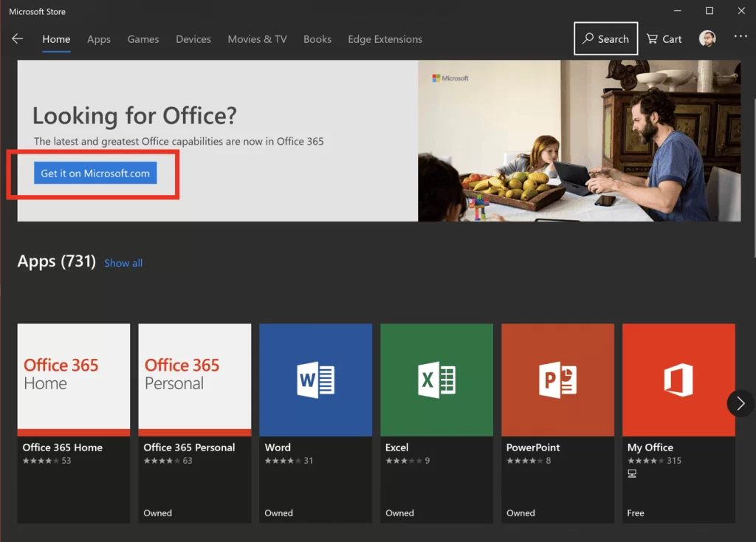
Task: Click the PC device icon under My Office
Action: coord(632,474)
